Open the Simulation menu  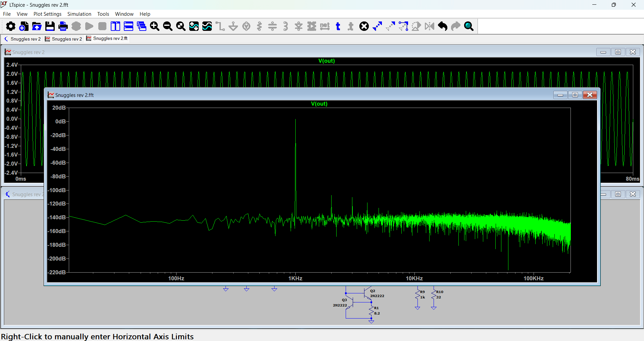click(79, 14)
